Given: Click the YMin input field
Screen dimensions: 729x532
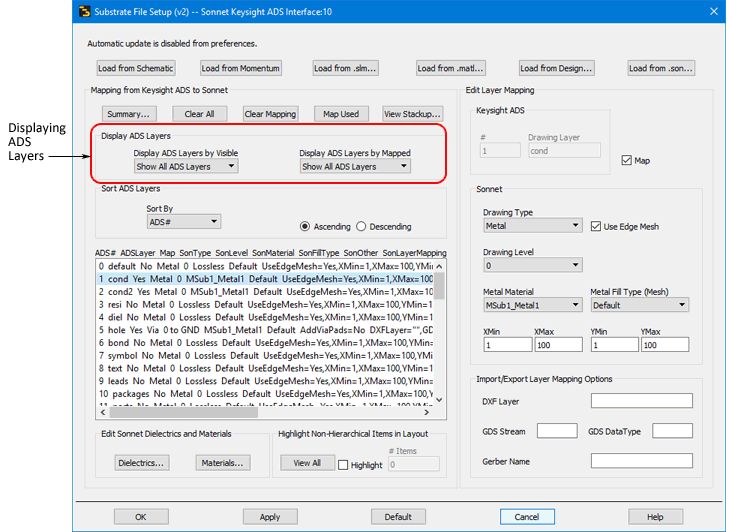Looking at the screenshot, I should click(615, 345).
